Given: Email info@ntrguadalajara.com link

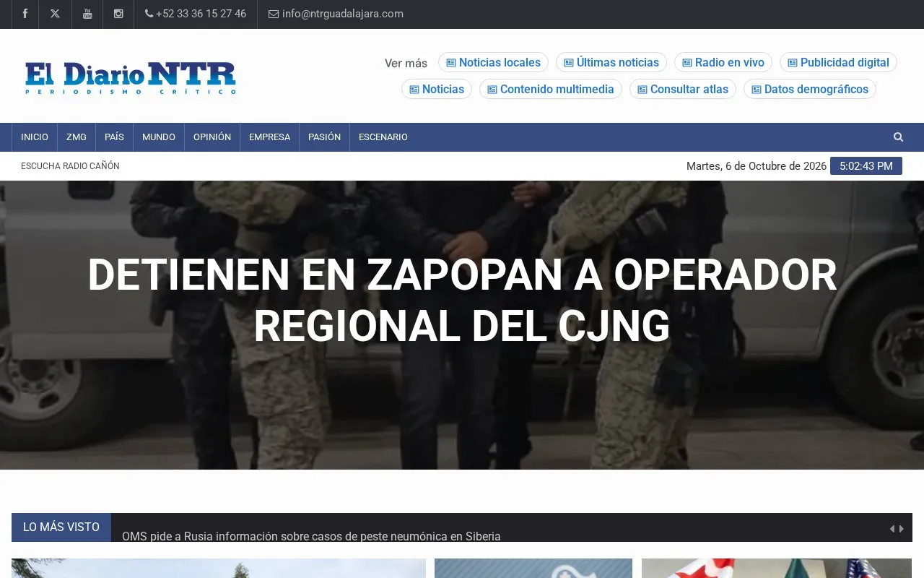Looking at the screenshot, I should click(336, 14).
